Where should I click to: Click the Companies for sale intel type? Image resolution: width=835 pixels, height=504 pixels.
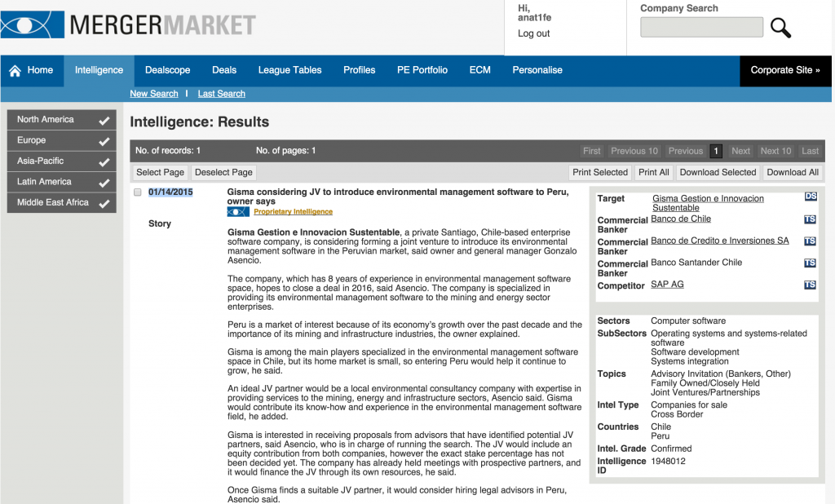(689, 405)
